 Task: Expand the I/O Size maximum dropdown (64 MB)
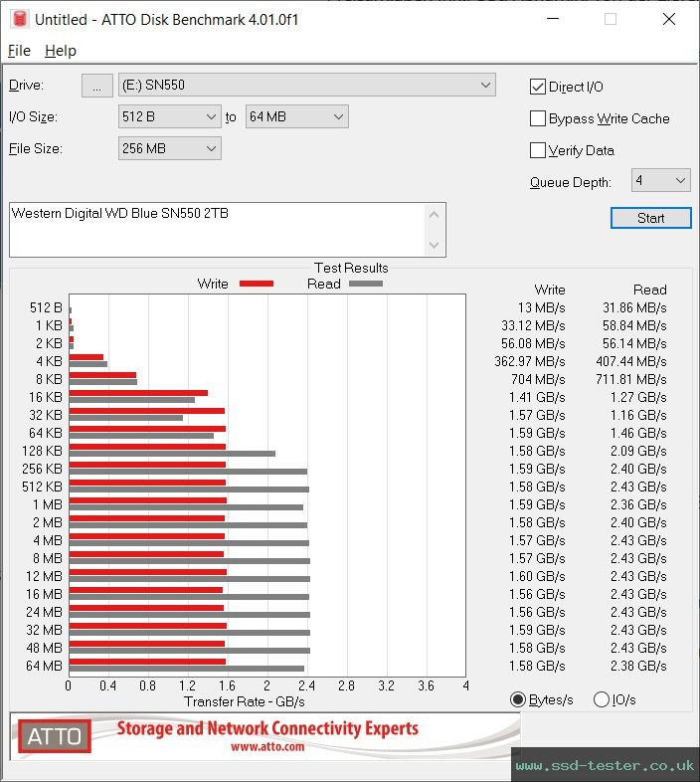[296, 116]
